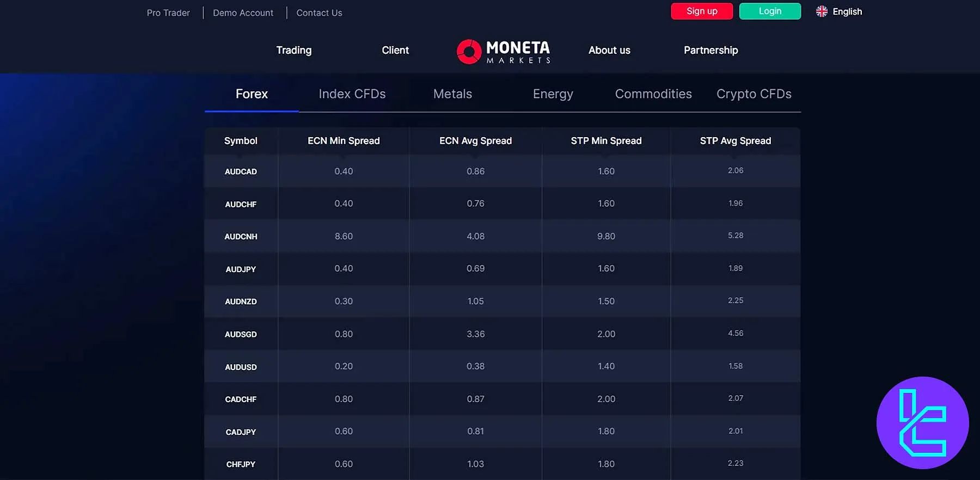Go to the Contact Us link
Viewport: 980px width, 480px height.
tap(319, 13)
